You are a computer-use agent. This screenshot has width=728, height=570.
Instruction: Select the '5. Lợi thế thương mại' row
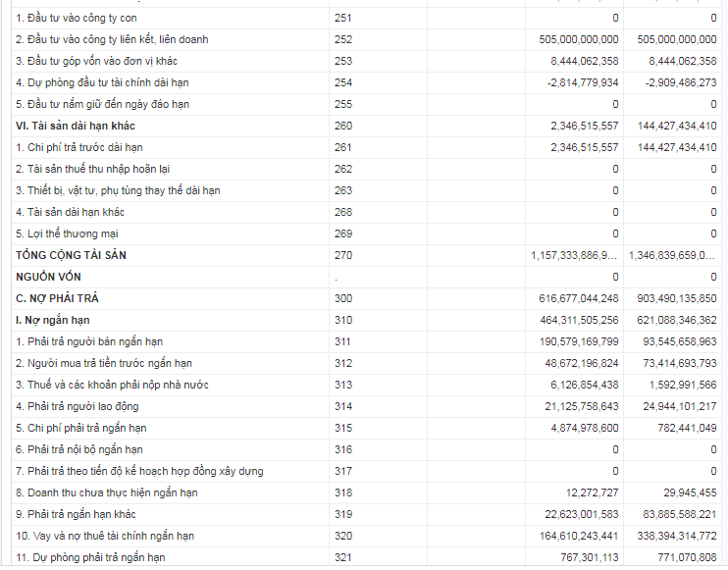[366, 233]
